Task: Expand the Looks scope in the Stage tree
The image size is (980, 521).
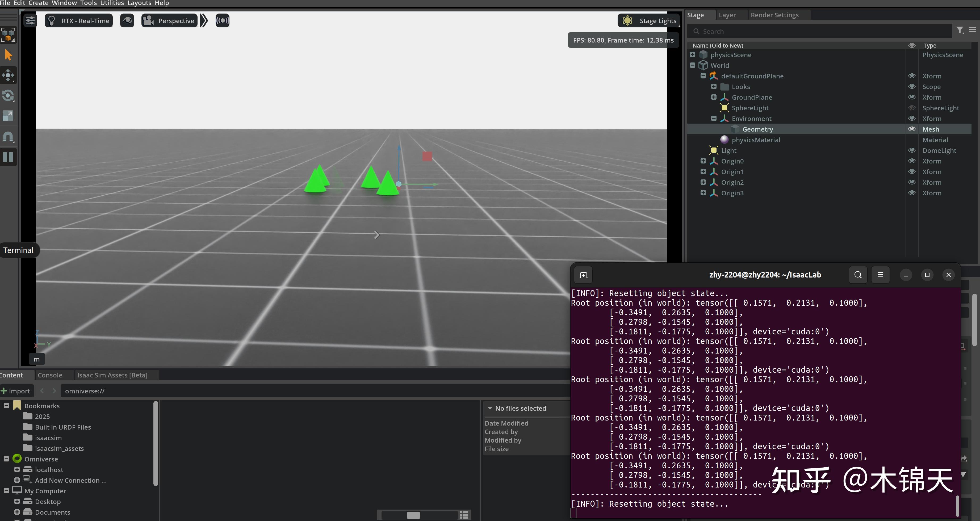Action: [x=714, y=86]
